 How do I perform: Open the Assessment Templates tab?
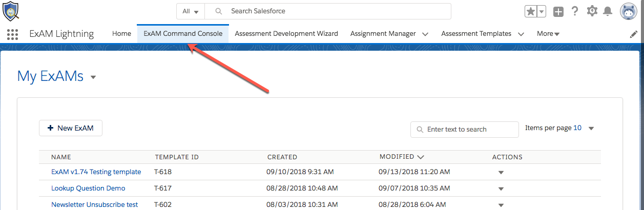pos(476,34)
